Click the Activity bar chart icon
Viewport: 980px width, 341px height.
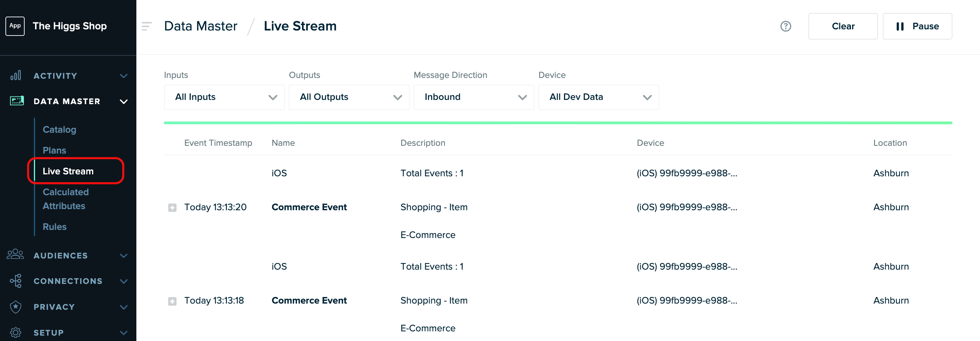pos(16,76)
